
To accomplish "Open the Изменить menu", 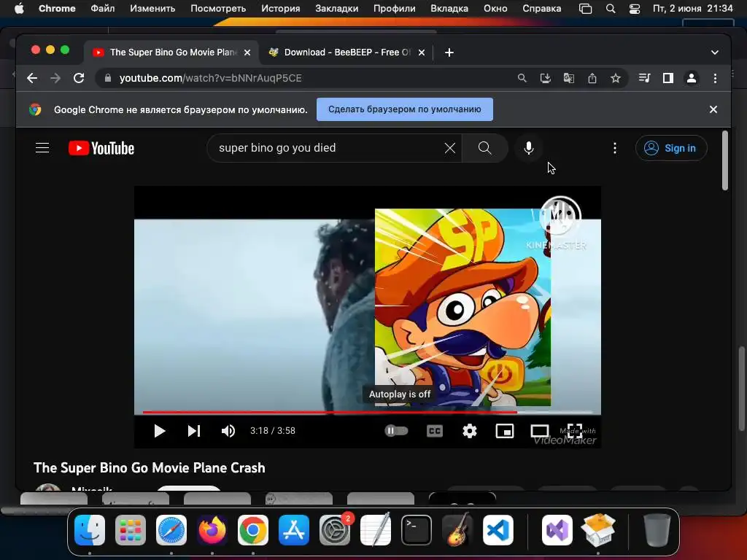I will pos(152,9).
